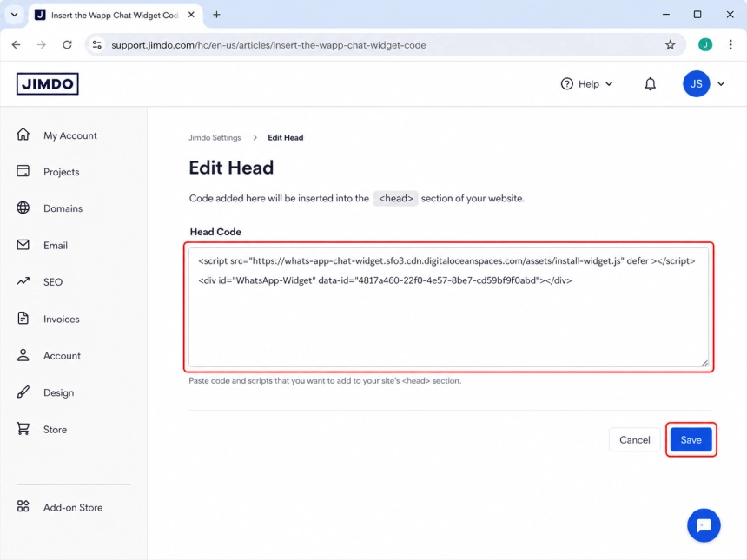Screen dimensions: 747x560
Task: Open Projects in sidebar
Action: (x=62, y=172)
